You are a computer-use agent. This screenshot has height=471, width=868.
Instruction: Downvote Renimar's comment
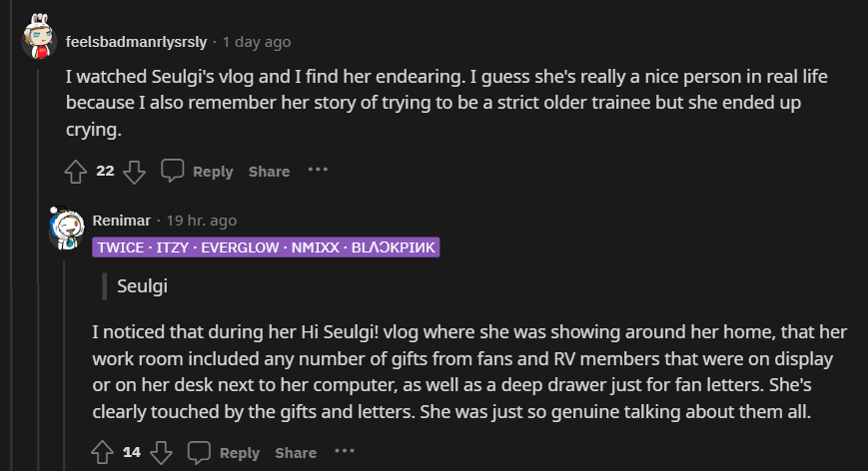tap(161, 453)
